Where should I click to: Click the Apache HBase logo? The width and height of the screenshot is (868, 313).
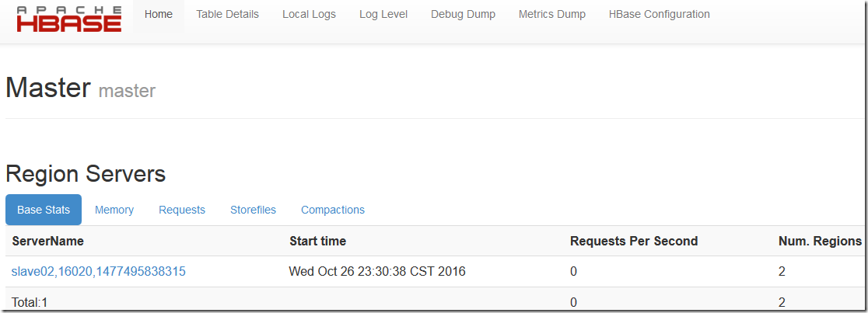[x=69, y=19]
